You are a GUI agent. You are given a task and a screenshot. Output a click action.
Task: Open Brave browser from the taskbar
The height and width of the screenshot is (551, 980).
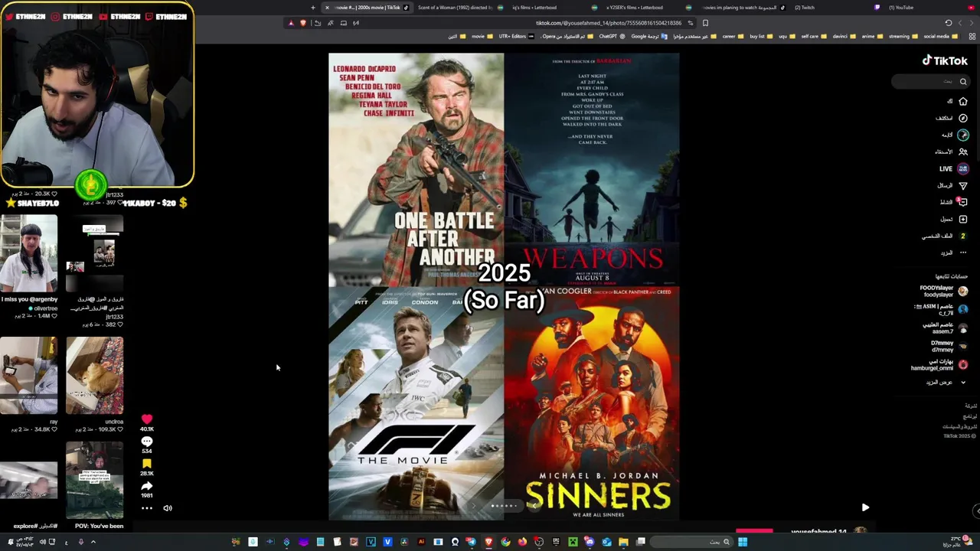(488, 542)
